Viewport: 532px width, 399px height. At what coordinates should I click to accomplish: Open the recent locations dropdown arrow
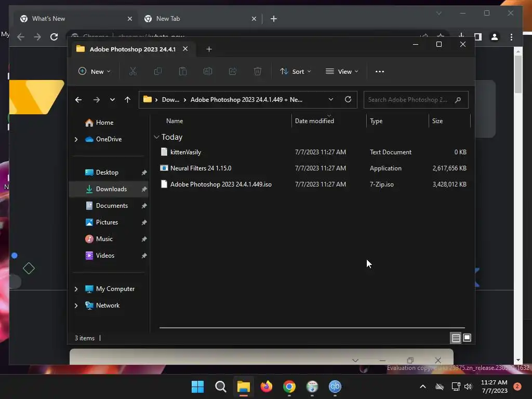click(112, 100)
